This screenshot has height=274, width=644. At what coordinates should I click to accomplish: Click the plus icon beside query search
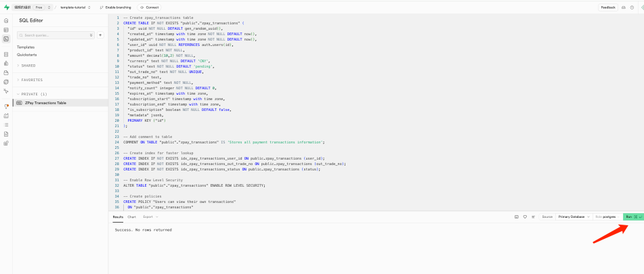click(x=100, y=35)
